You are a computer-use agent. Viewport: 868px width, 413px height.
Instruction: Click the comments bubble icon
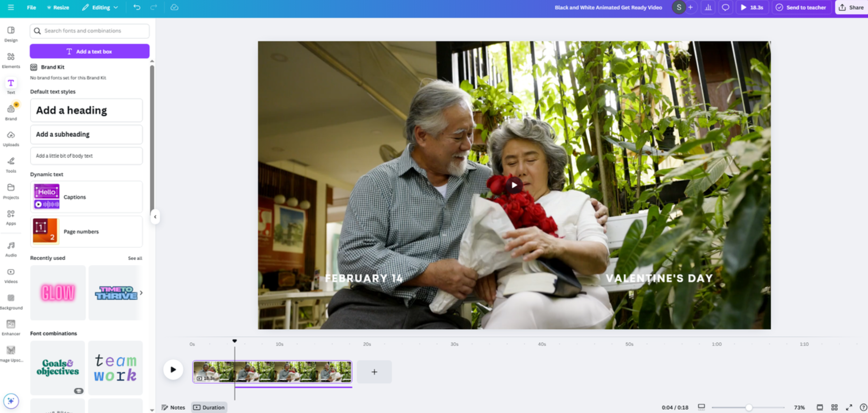725,7
